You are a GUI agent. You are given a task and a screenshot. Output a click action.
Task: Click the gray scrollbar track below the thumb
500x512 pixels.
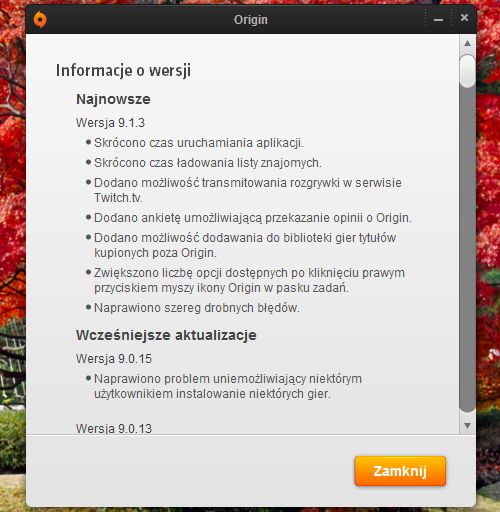467,250
